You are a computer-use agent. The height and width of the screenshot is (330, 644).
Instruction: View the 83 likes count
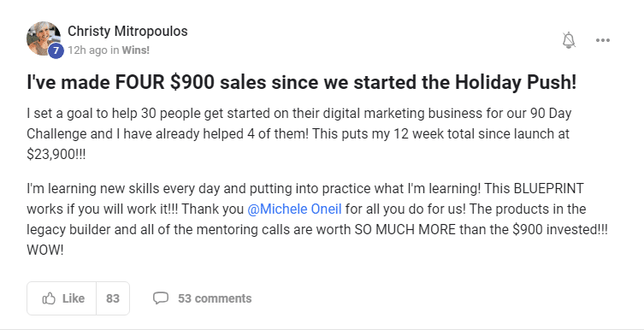(x=113, y=298)
